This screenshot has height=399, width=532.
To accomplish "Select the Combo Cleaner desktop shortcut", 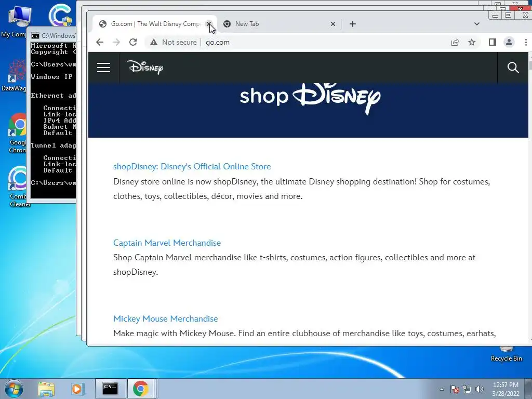I will pyautogui.click(x=17, y=187).
